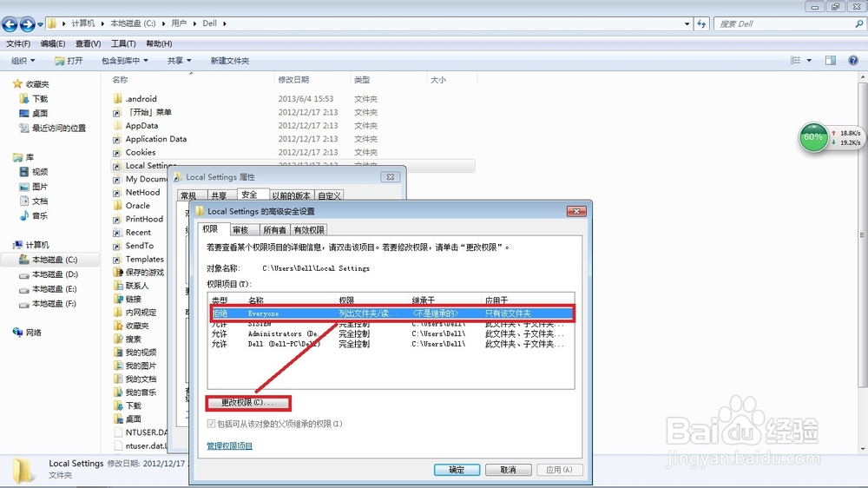Click the 收藏夹 star icon in sidebar
The height and width of the screenshot is (488, 868).
17,83
